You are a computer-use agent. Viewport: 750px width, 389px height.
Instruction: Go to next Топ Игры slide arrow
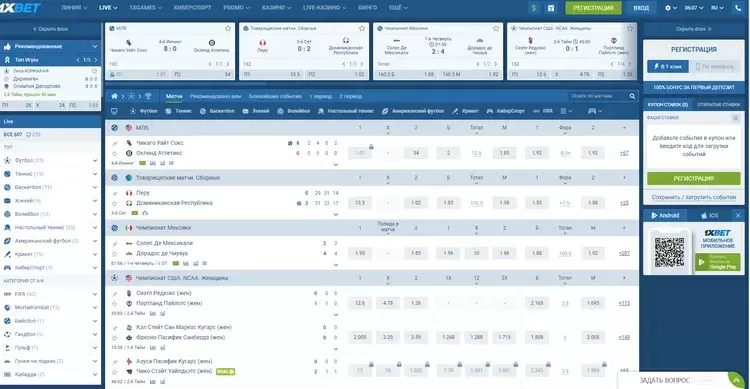[96, 60]
